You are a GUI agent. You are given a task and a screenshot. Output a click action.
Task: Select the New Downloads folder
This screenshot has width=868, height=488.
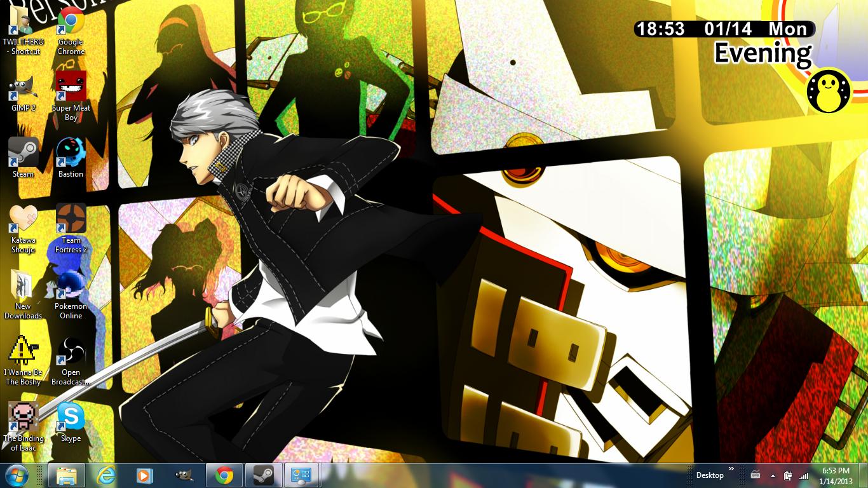pyautogui.click(x=23, y=295)
